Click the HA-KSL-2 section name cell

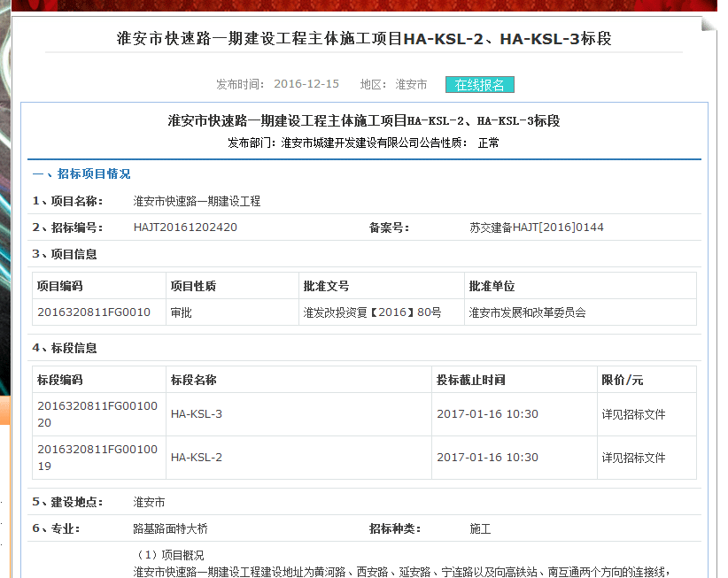point(197,458)
